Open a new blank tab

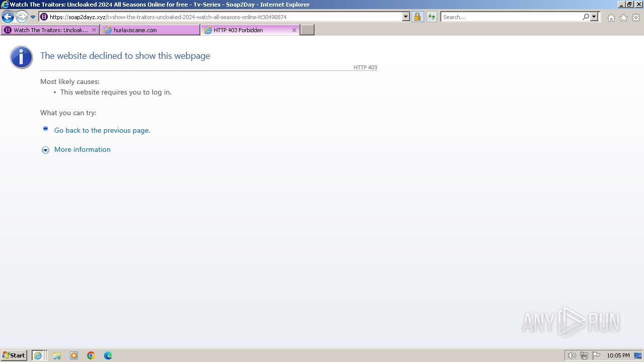pos(307,30)
